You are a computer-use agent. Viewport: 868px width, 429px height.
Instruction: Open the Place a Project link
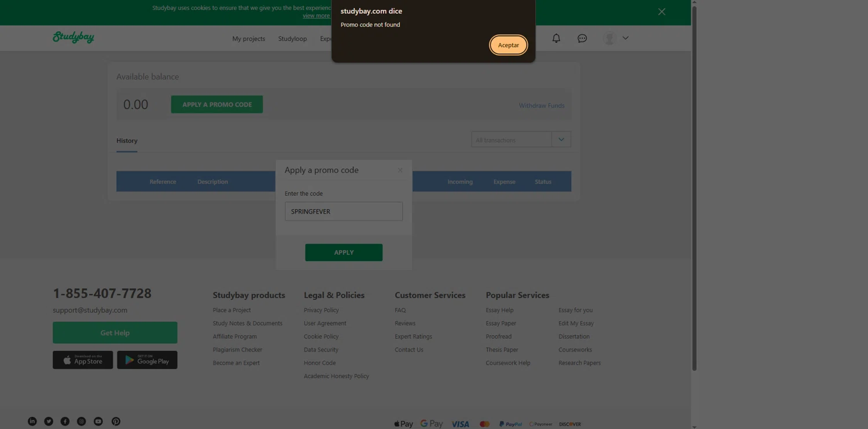click(x=231, y=310)
